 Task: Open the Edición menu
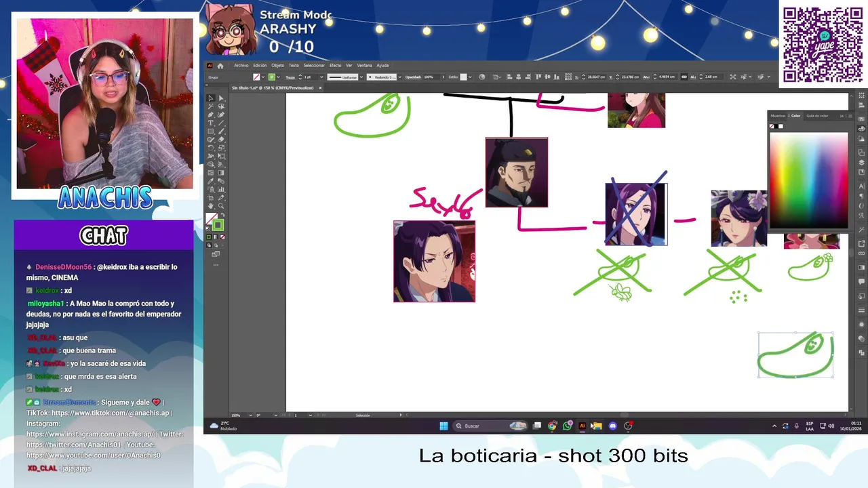260,66
